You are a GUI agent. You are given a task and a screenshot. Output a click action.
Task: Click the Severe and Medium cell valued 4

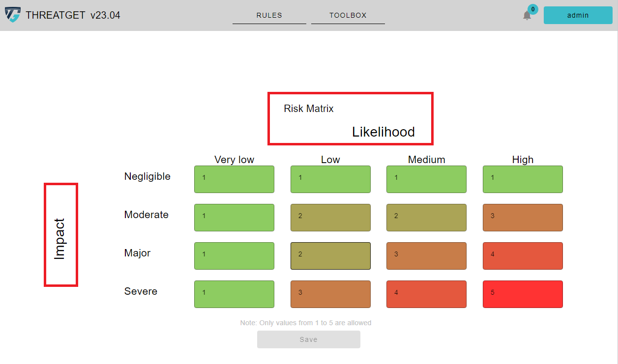point(426,294)
